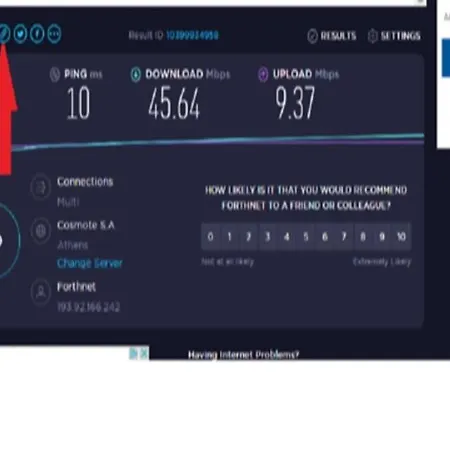
Task: Click the ad info icon
Action: pyautogui.click(x=133, y=353)
